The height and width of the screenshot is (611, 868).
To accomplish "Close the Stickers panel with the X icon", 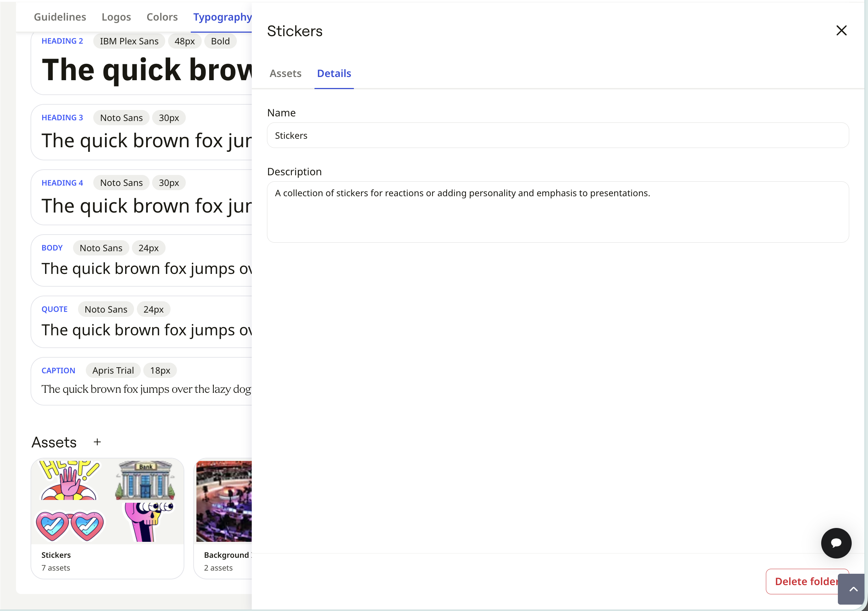I will [x=841, y=30].
